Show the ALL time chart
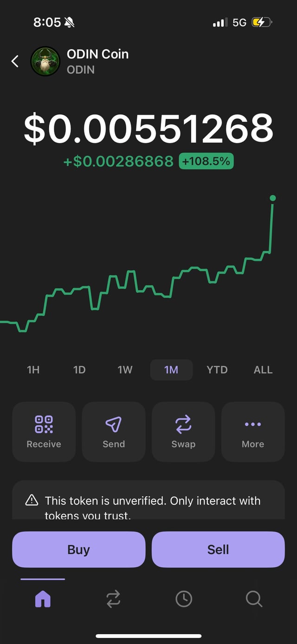Screen dimensions: 297x644 point(263,370)
